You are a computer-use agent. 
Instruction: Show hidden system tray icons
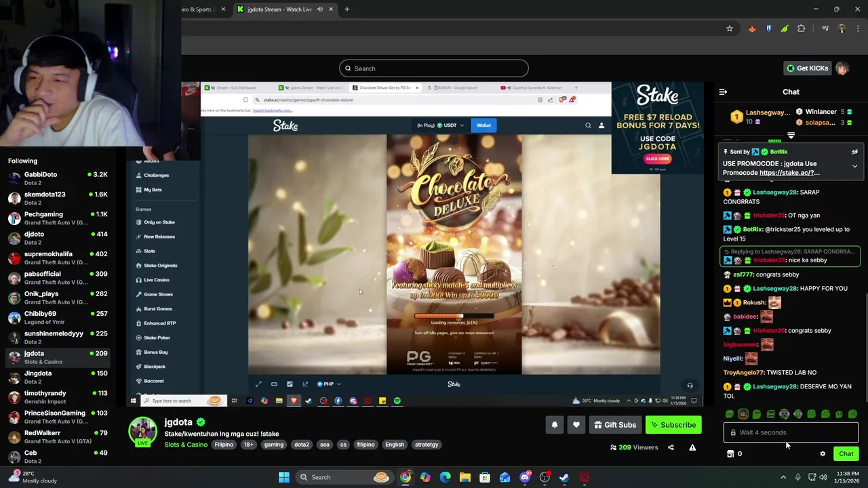(783, 477)
